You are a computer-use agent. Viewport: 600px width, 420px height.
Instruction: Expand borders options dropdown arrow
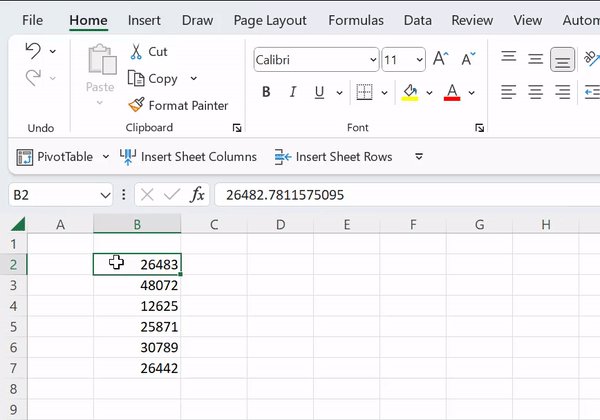coord(385,93)
